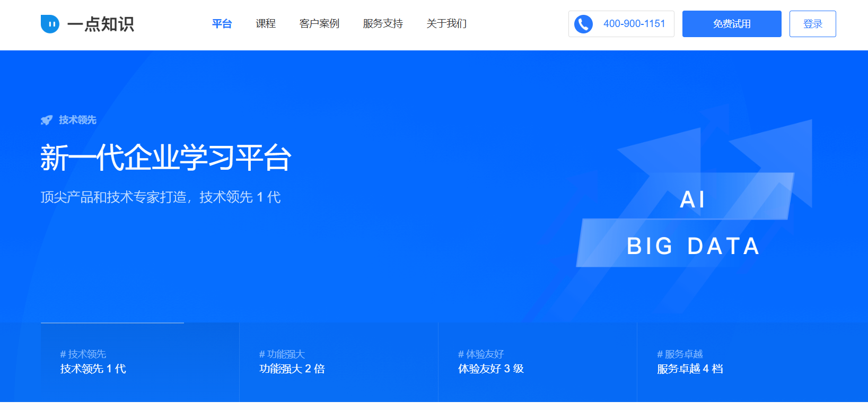The width and height of the screenshot is (868, 410).
Task: Click the 一点知识 brand name text
Action: click(x=101, y=24)
